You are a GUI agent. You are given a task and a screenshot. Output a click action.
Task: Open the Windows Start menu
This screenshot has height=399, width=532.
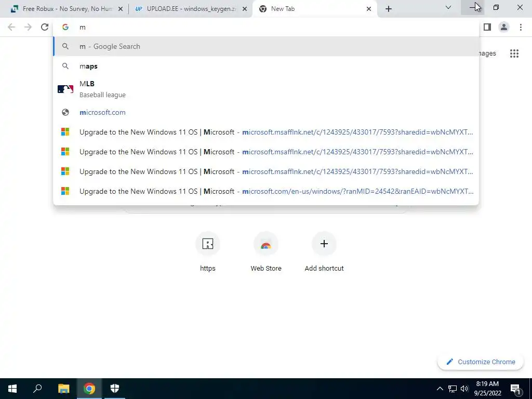pos(12,389)
